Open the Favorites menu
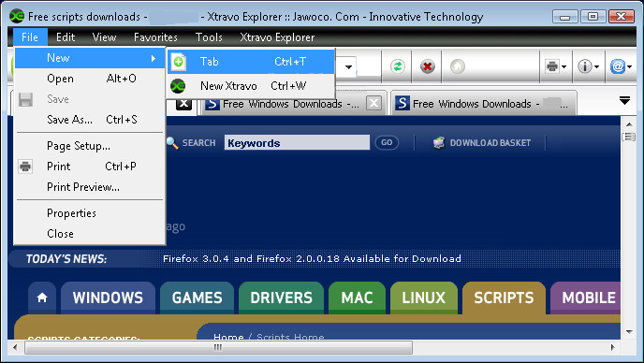644x363 pixels. coord(155,37)
